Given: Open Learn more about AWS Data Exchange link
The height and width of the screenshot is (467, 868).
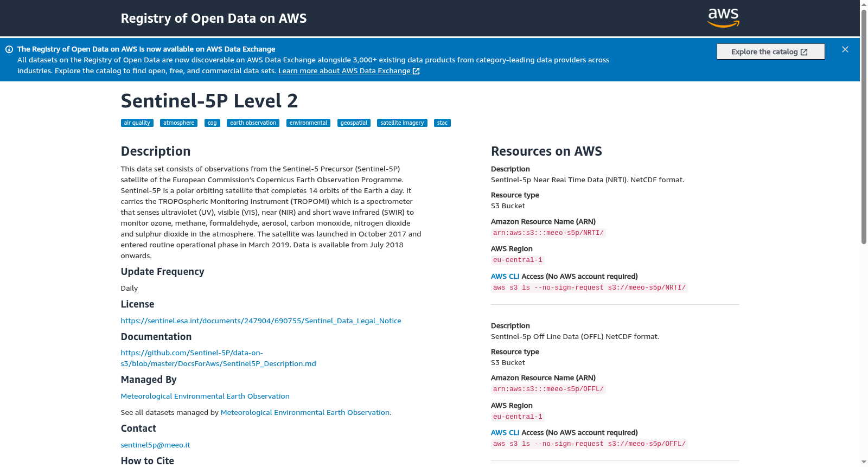Looking at the screenshot, I should [x=349, y=71].
